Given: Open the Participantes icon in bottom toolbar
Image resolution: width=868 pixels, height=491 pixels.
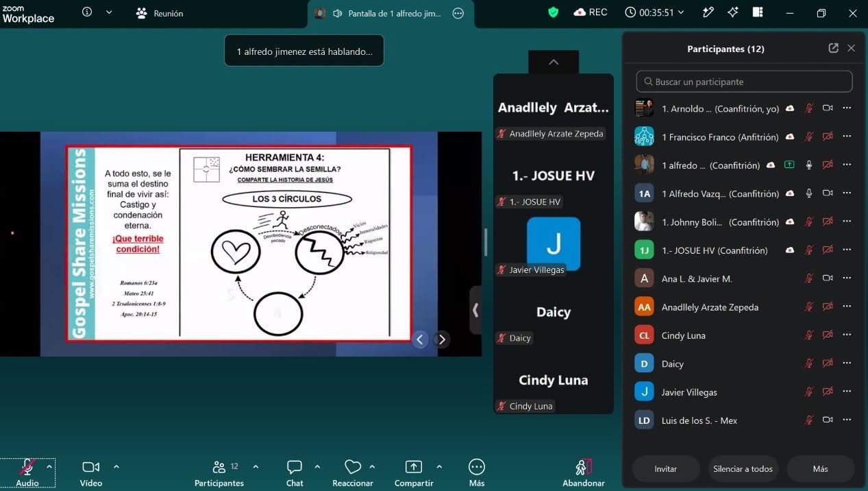Looking at the screenshot, I should 219,467.
